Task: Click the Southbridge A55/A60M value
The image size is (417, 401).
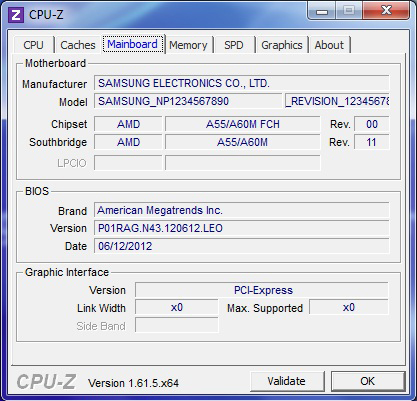Action: tap(243, 142)
